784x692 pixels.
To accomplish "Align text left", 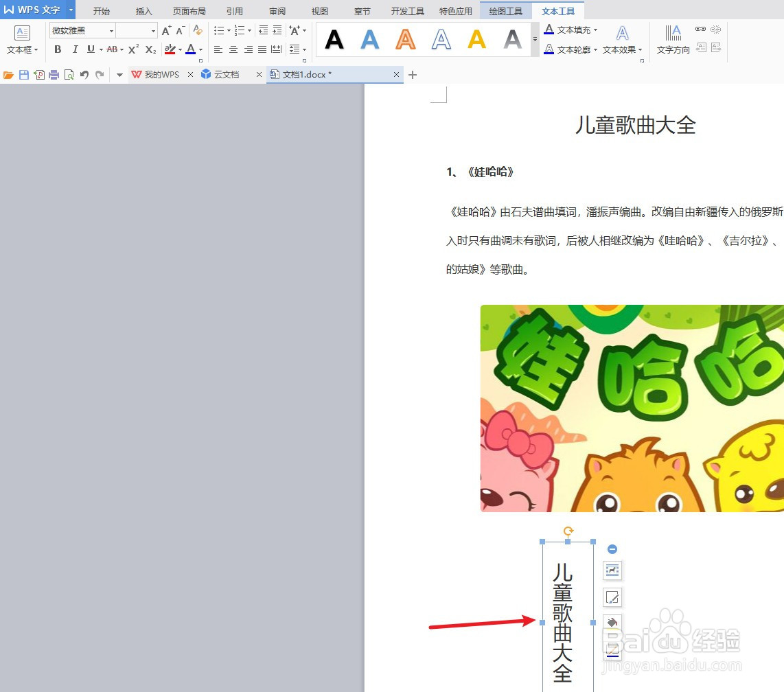I will (218, 49).
